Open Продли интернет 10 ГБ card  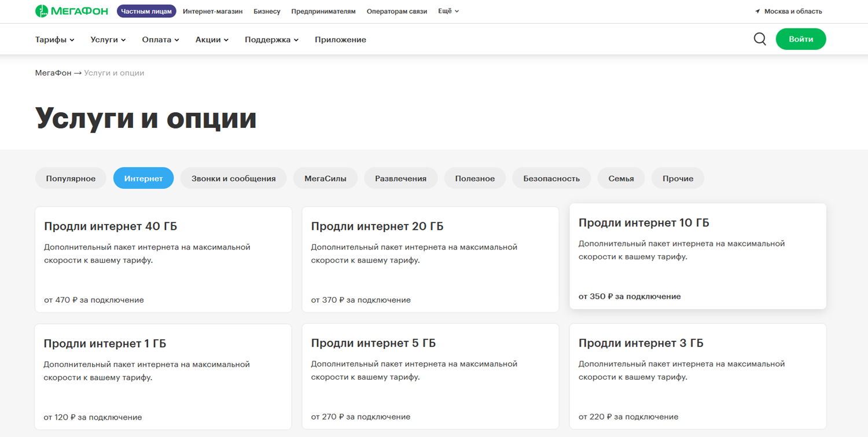698,256
